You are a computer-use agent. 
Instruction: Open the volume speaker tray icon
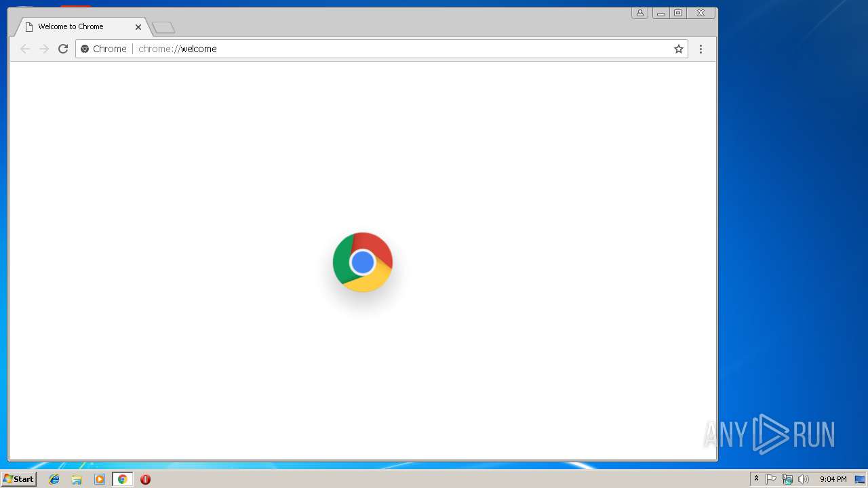[x=804, y=479]
